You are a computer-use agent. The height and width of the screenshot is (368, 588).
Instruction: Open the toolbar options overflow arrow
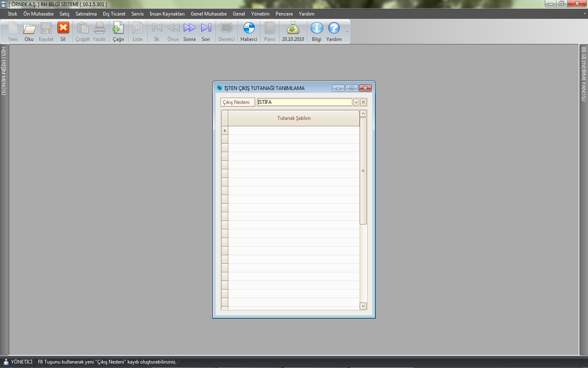tap(347, 32)
